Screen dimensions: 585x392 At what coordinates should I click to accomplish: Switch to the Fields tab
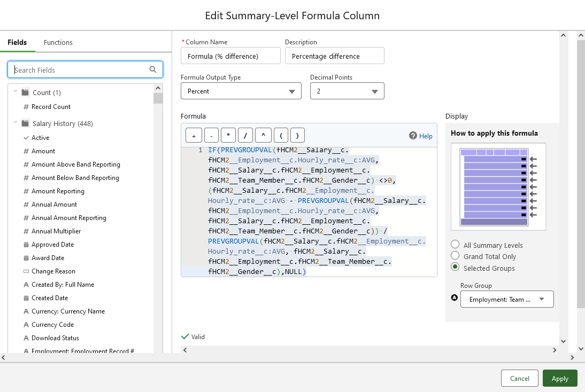coord(17,42)
